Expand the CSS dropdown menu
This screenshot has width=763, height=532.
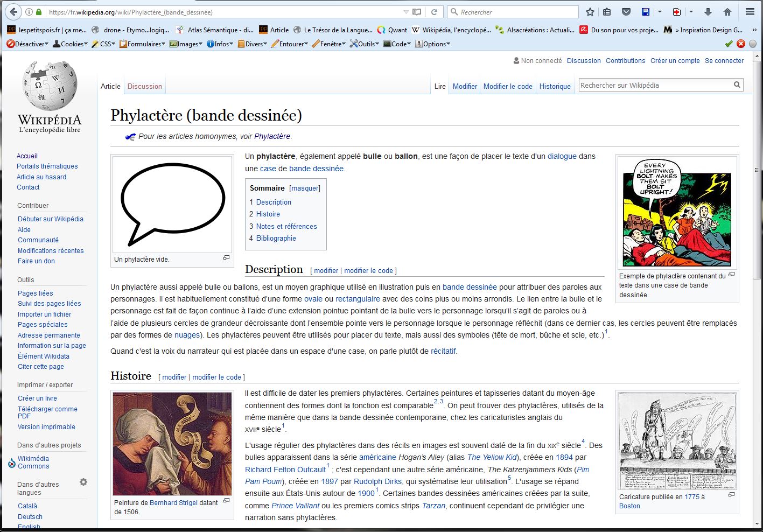[x=103, y=44]
